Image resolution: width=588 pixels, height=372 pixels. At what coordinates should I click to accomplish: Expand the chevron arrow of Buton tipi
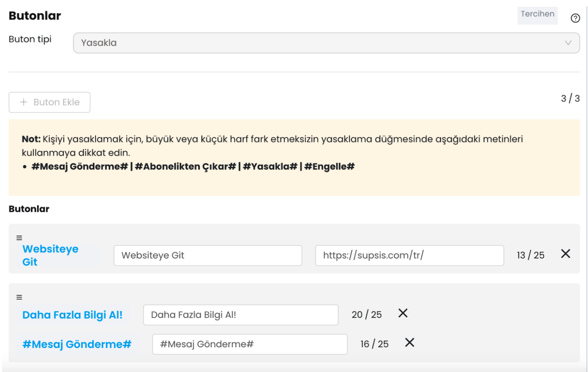(x=568, y=43)
